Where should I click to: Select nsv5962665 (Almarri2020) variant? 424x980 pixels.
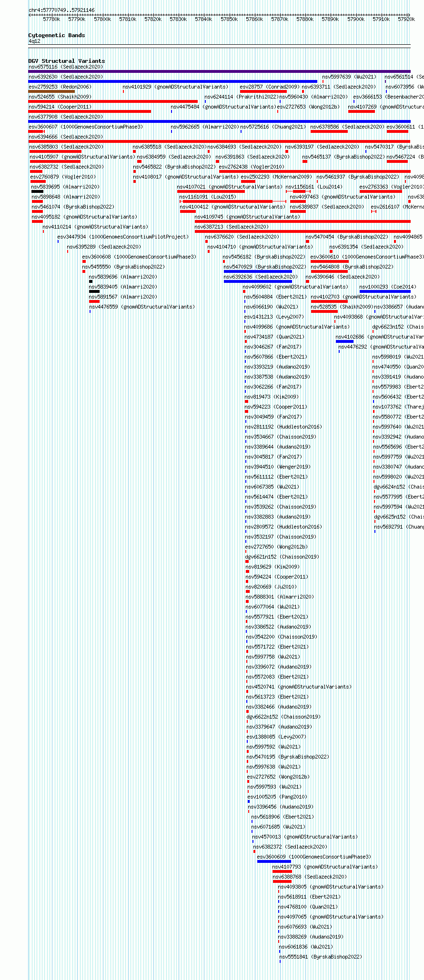point(205,127)
